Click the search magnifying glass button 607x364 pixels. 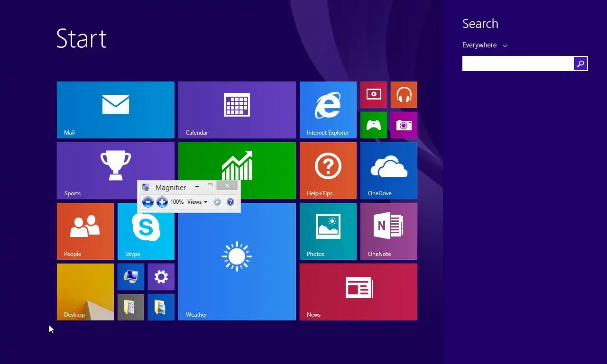(580, 64)
